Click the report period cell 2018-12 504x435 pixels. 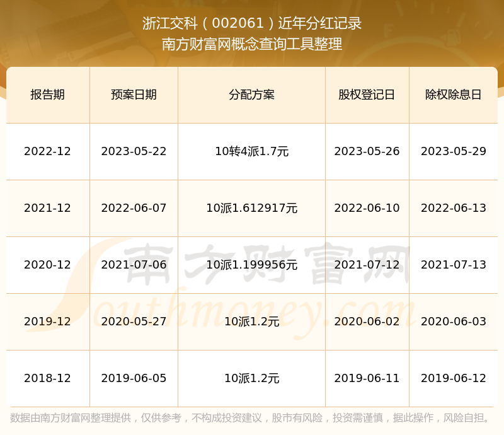(x=48, y=378)
